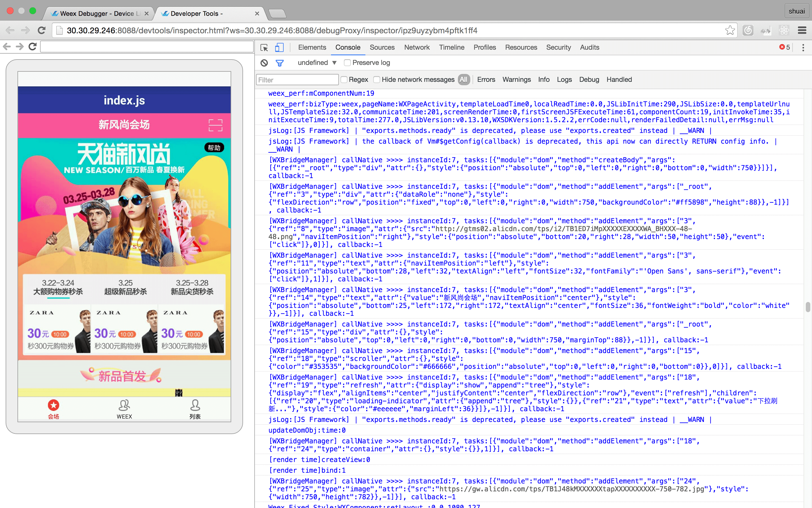Open DevTools three-dot menu

click(803, 48)
